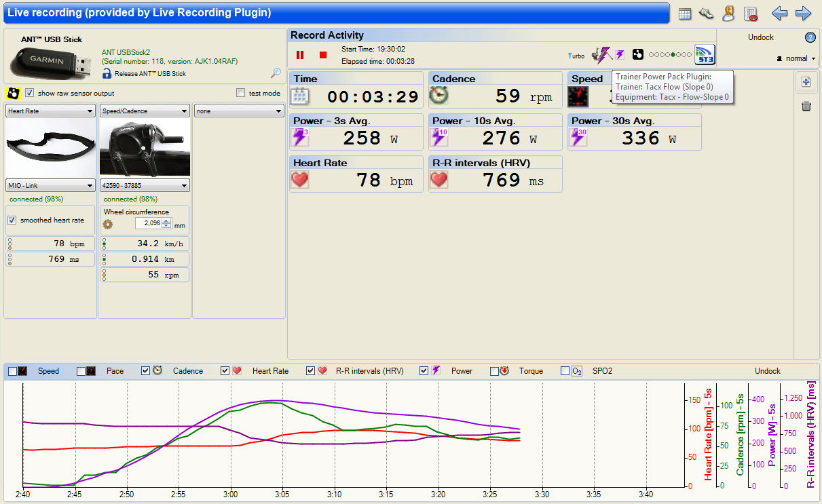
Task: Enable the test mode checkbox
Action: point(240,93)
